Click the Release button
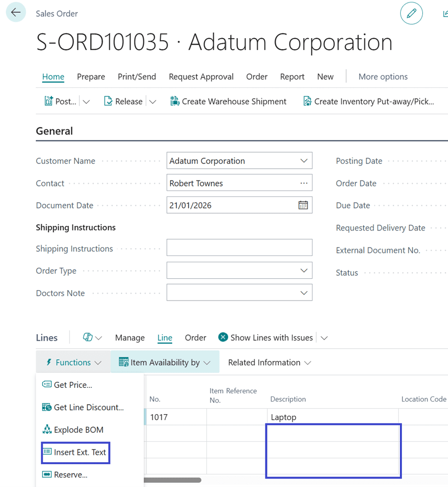 [123, 102]
